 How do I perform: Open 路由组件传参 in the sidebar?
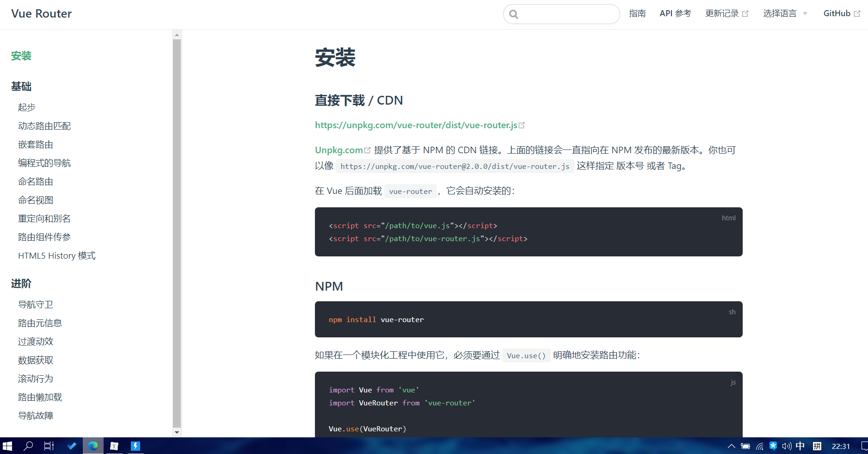[44, 237]
